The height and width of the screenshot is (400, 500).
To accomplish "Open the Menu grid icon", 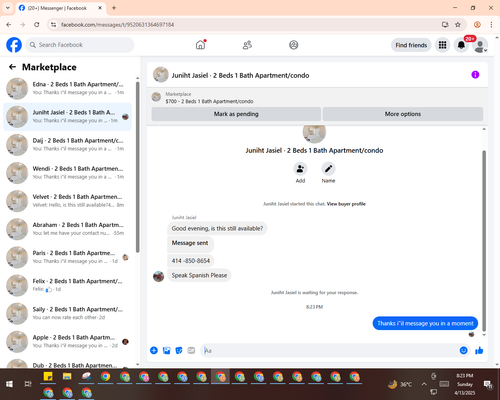I will 442,45.
